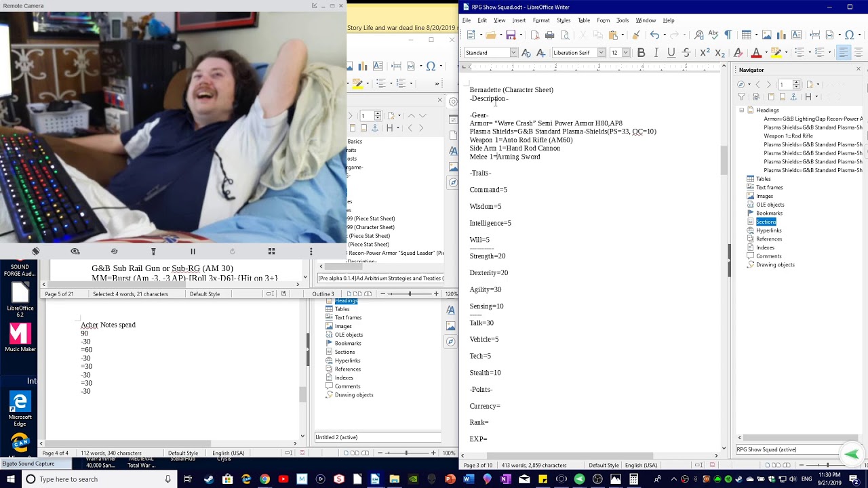Open the Insert menu
868x488 pixels.
coord(519,20)
